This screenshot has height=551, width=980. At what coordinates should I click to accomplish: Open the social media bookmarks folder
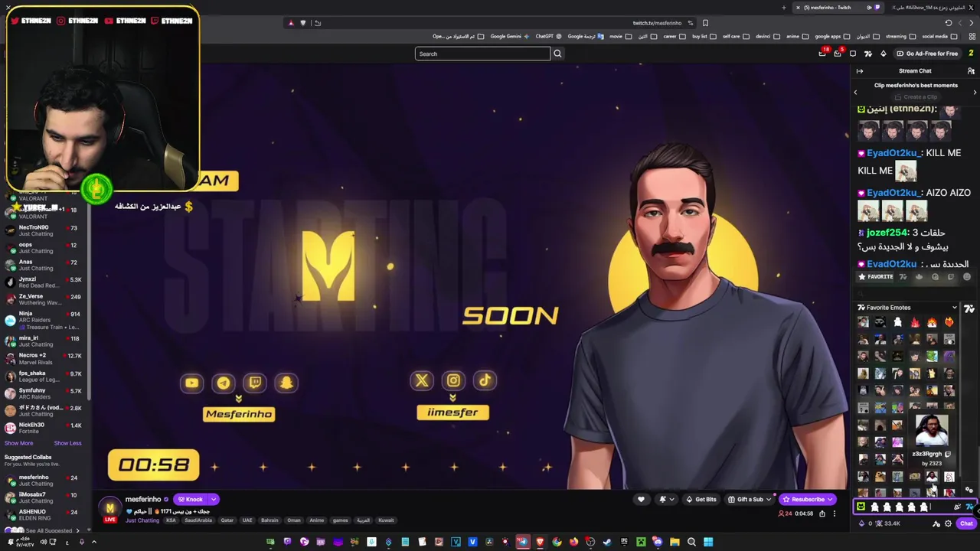(939, 36)
